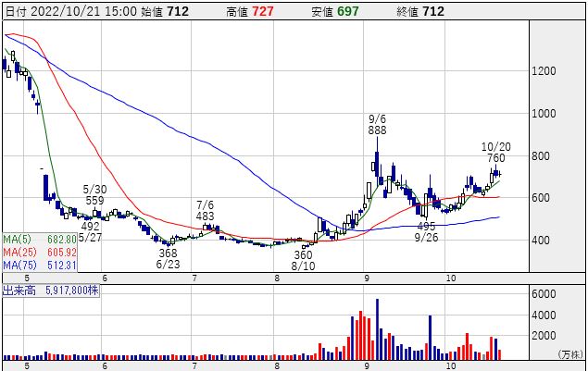Select the 5/30 high label of 559

click(94, 200)
